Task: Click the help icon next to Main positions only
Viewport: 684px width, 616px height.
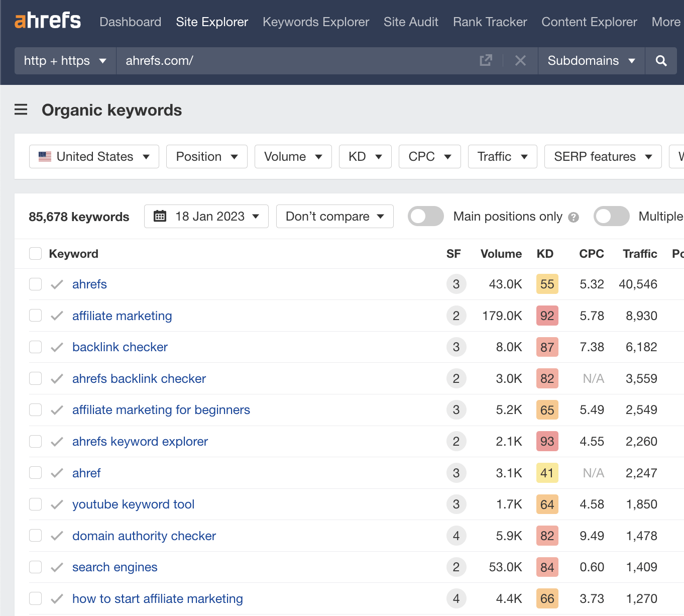Action: tap(574, 217)
